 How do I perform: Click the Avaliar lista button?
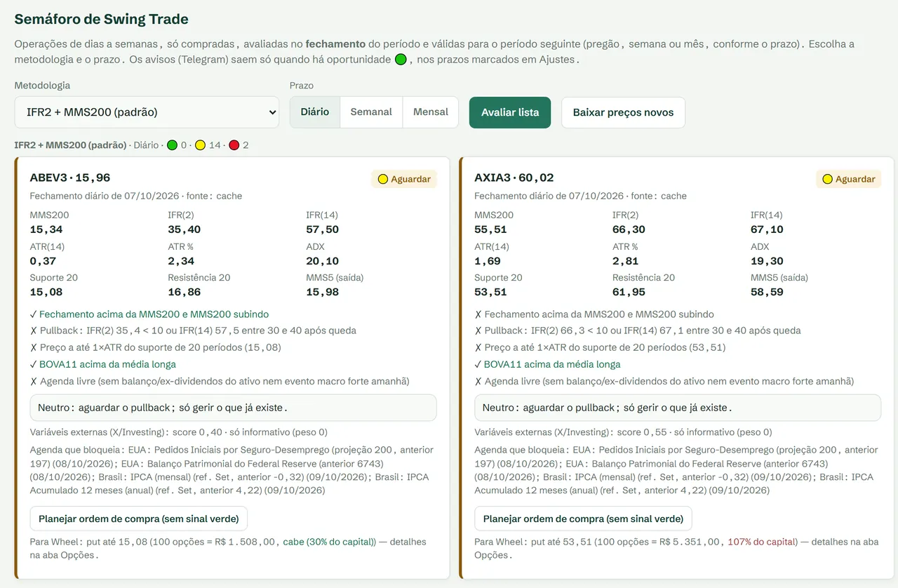[x=510, y=112]
